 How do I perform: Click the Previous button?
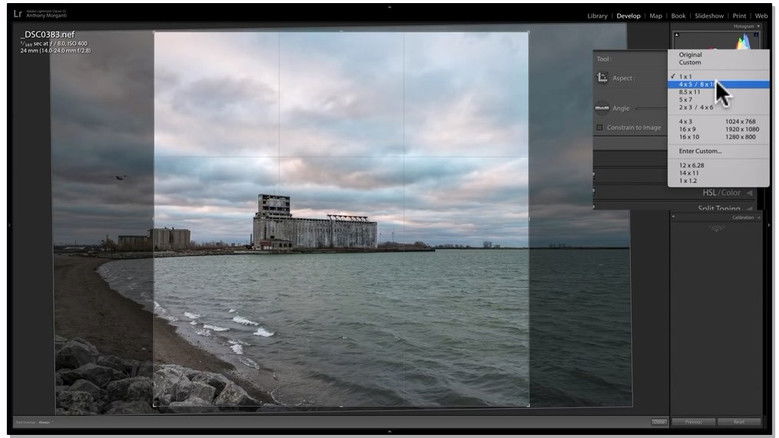(692, 422)
